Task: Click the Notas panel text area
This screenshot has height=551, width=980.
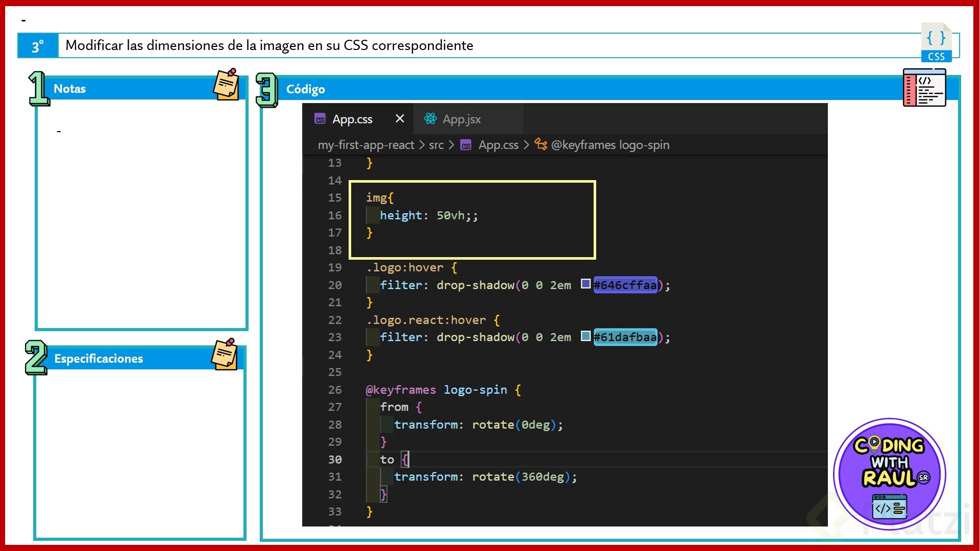Action: tap(141, 214)
